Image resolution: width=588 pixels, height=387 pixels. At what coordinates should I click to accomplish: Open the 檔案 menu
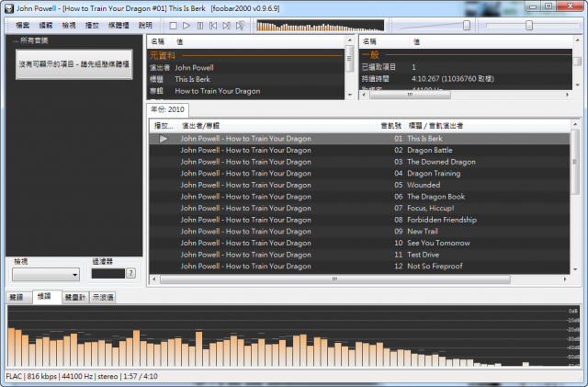[22, 26]
